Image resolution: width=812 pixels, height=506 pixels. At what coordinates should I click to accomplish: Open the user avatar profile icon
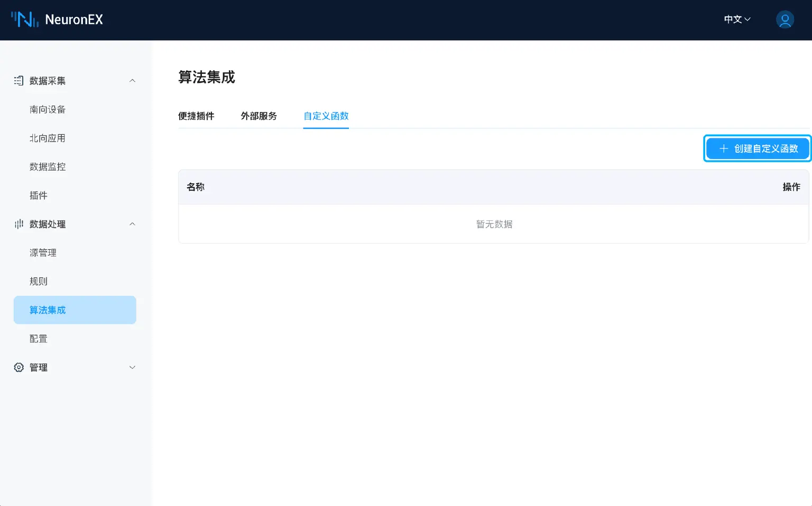tap(785, 20)
